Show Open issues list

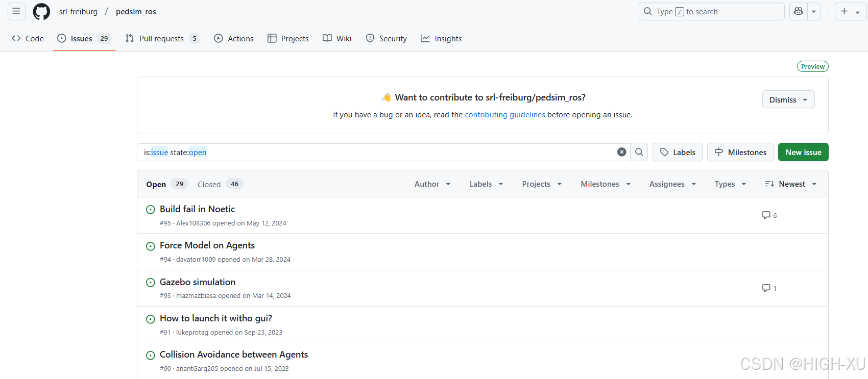(166, 184)
